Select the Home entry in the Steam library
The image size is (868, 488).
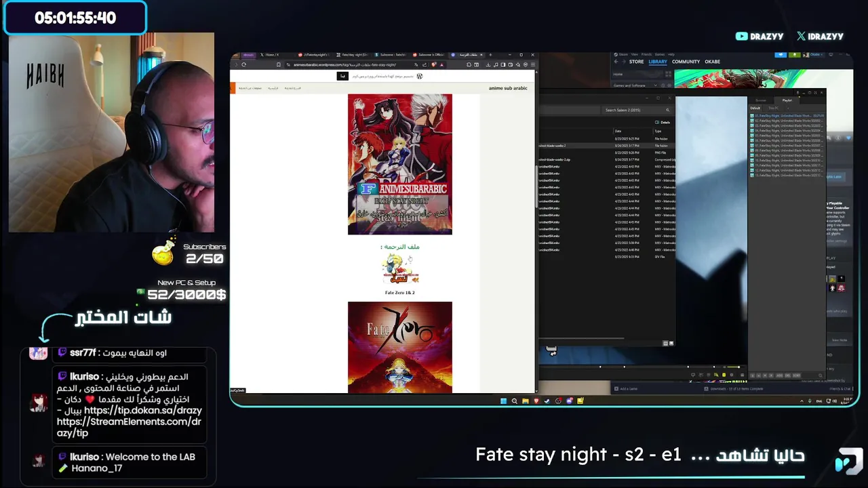[x=637, y=74]
